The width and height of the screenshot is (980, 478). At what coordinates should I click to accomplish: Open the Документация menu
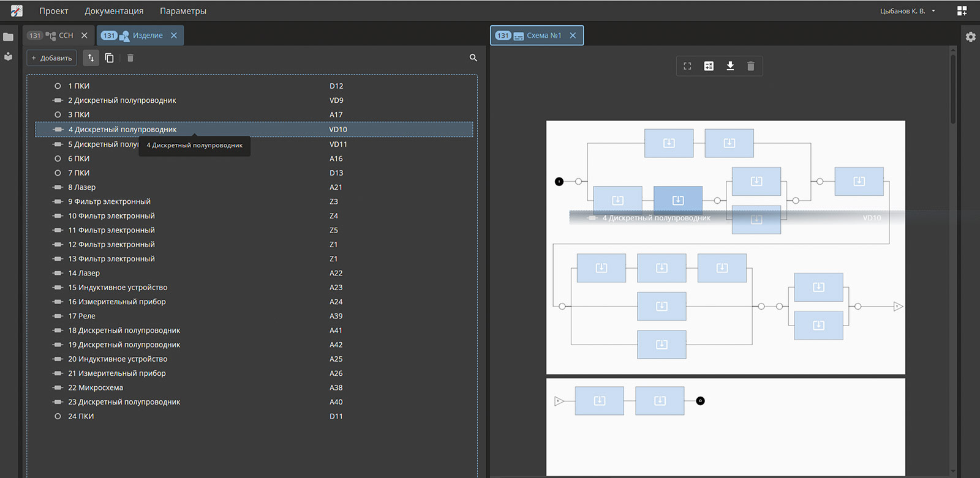click(114, 11)
